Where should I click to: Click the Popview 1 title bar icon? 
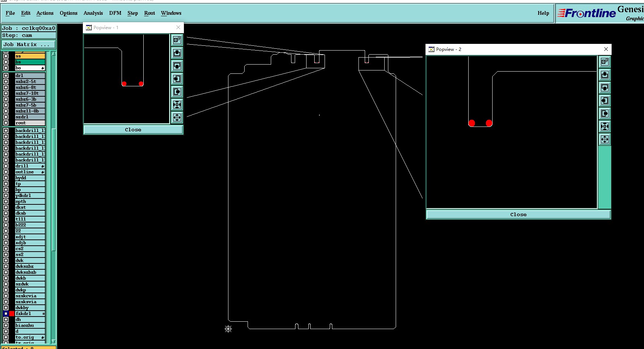point(89,28)
